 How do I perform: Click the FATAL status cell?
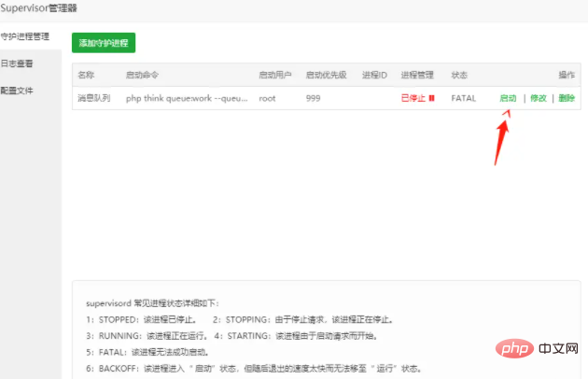pos(464,98)
